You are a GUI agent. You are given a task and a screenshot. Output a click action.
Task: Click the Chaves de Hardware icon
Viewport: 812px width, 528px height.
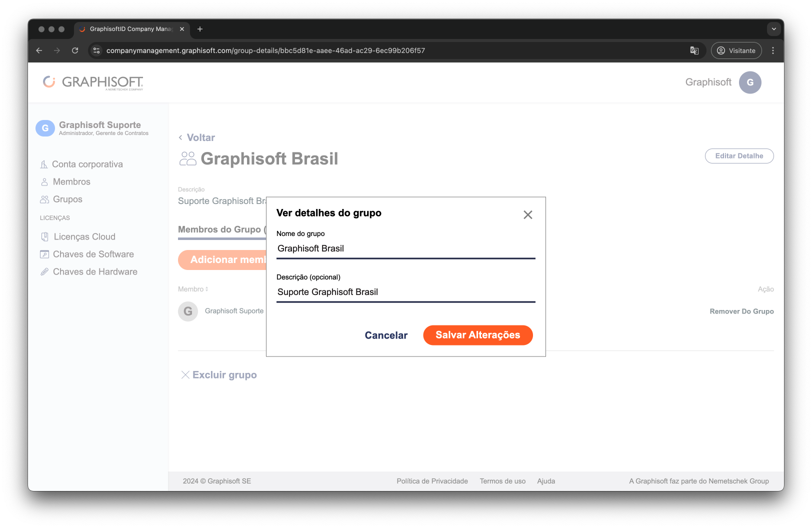coord(44,272)
